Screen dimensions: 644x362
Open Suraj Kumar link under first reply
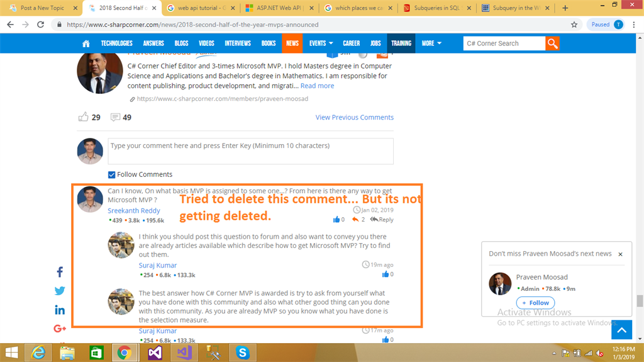[158, 265]
